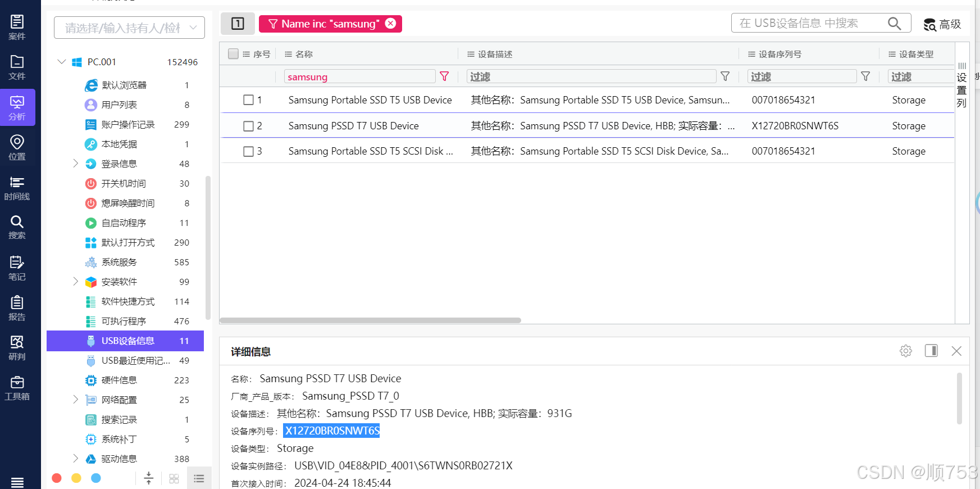Viewport: 980px width, 489px height.
Task: Click the filter count button showing 1
Action: 238,24
